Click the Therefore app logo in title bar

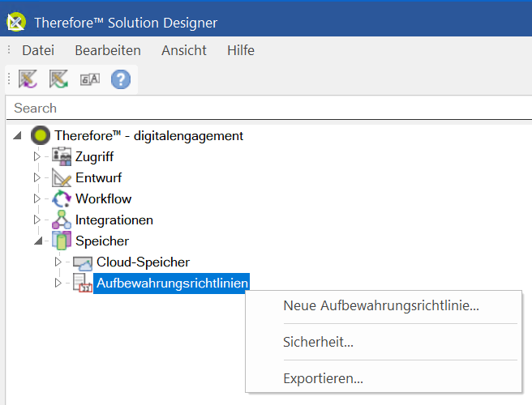[15, 22]
